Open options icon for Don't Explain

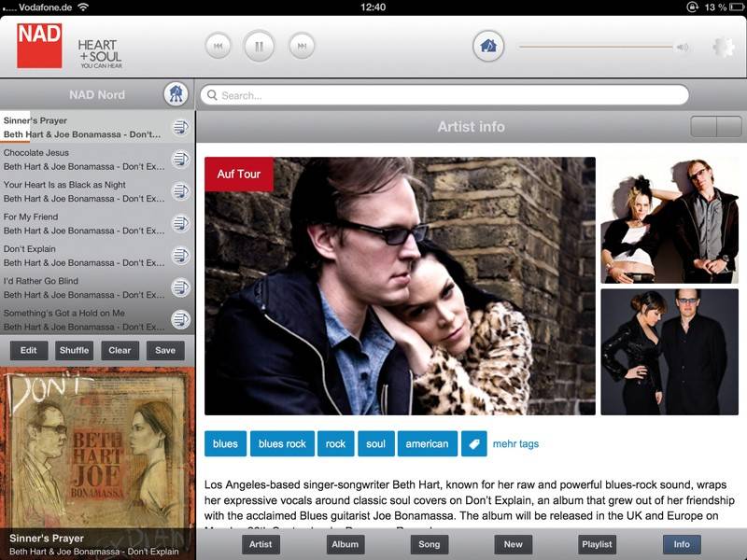[x=180, y=256]
